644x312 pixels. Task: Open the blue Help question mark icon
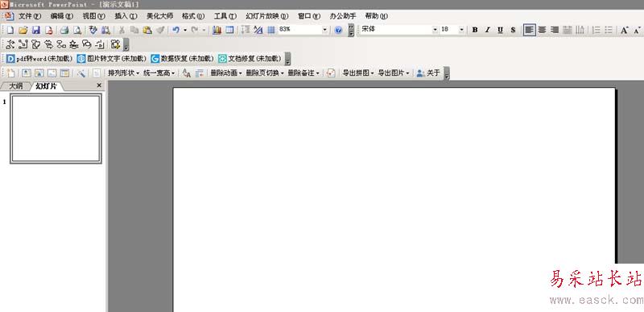coord(338,30)
